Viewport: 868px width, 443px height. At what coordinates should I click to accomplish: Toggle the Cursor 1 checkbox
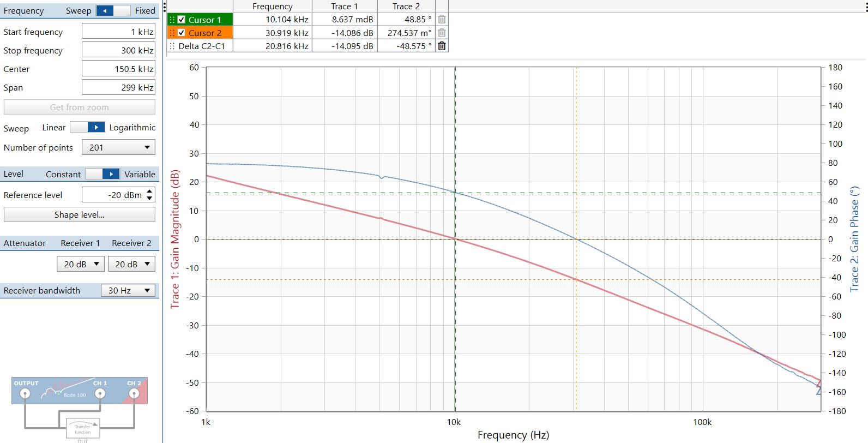point(182,20)
